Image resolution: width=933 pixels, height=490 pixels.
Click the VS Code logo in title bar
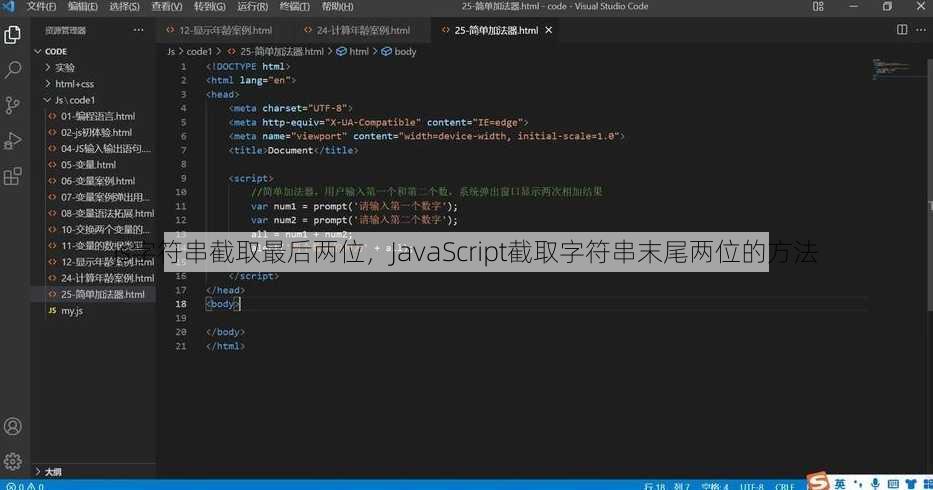click(x=8, y=7)
